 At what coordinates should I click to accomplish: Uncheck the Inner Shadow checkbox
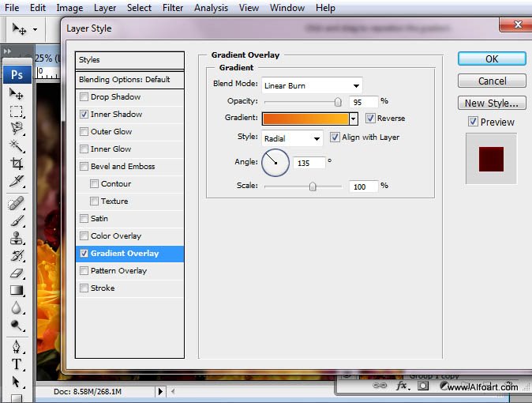coord(84,114)
